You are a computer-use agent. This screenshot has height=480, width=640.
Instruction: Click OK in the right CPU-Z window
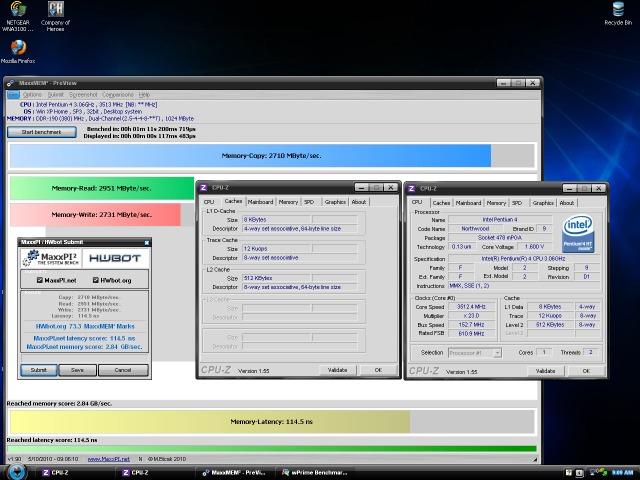tap(586, 371)
